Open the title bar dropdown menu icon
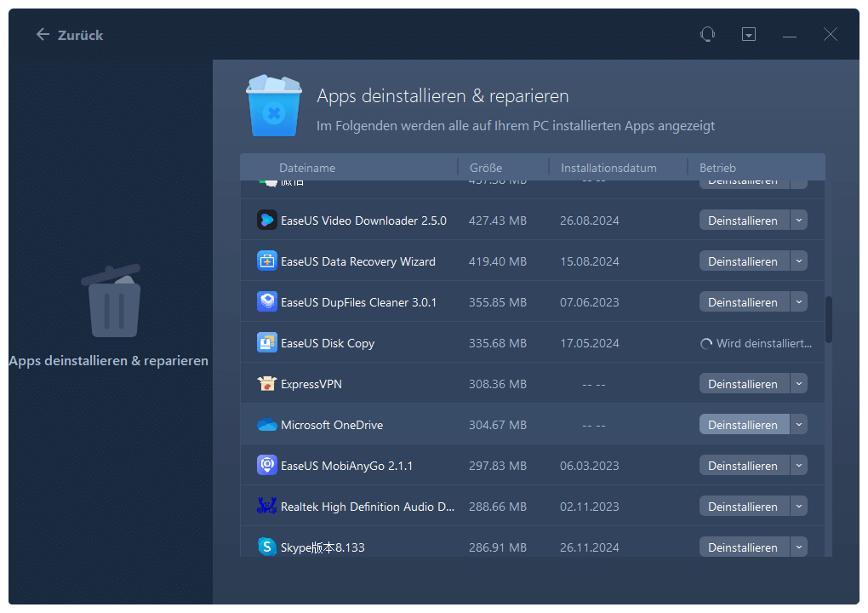Screen dimensions: 868x613 (748, 34)
